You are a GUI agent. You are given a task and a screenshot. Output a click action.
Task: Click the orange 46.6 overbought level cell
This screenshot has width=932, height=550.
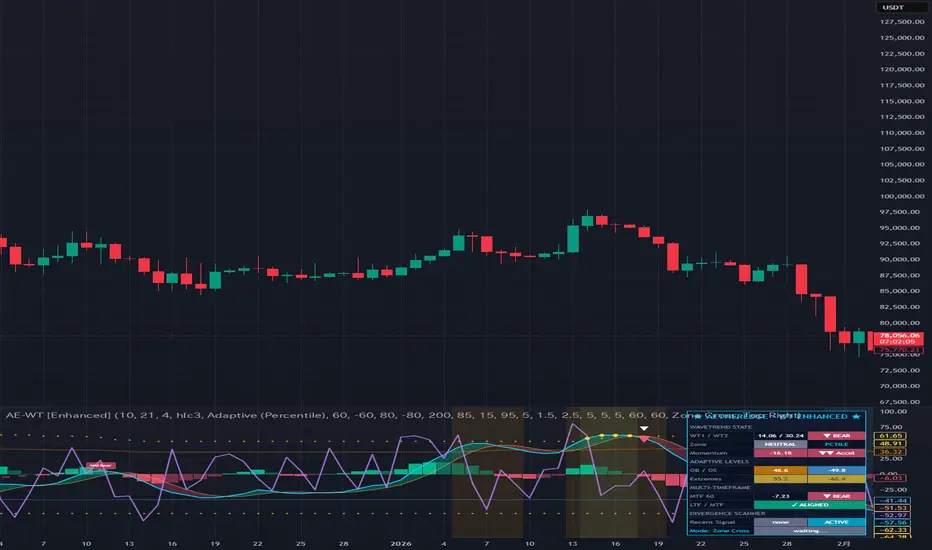click(x=780, y=470)
